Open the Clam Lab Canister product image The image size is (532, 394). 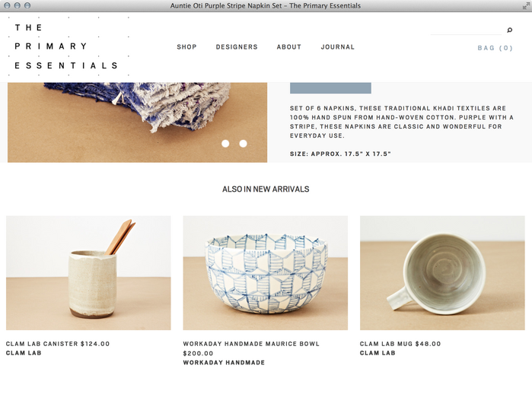coord(88,273)
